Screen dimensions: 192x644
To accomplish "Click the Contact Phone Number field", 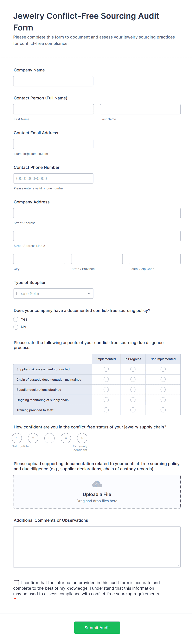I will pyautogui.click(x=53, y=178).
